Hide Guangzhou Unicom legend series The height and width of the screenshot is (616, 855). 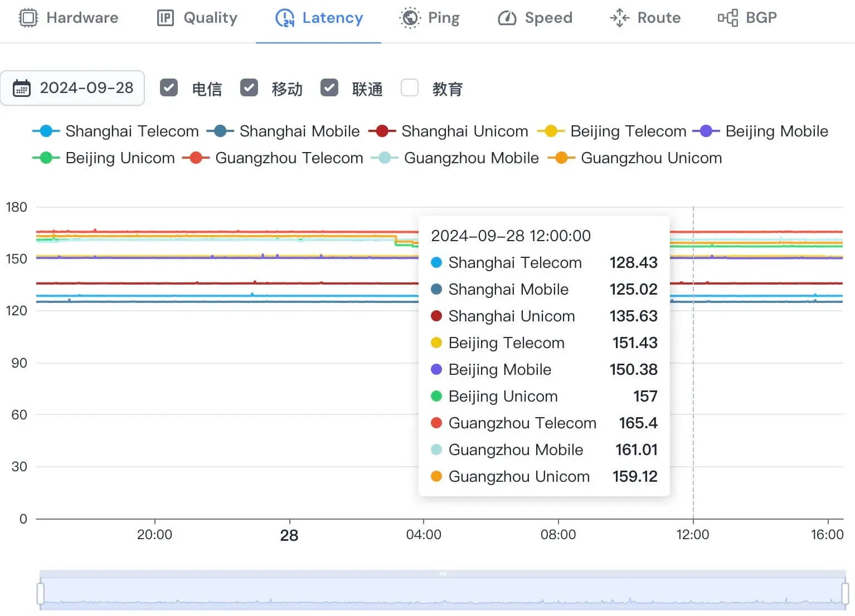click(x=635, y=158)
